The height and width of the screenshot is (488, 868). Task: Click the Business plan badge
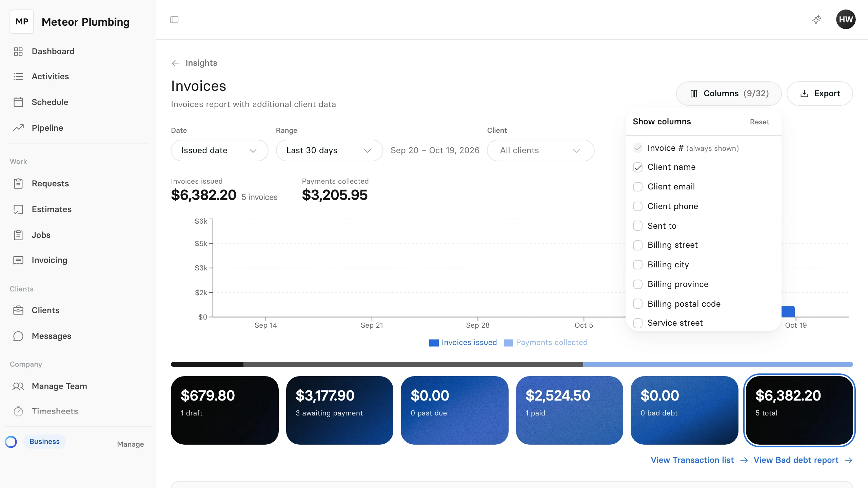(x=44, y=442)
